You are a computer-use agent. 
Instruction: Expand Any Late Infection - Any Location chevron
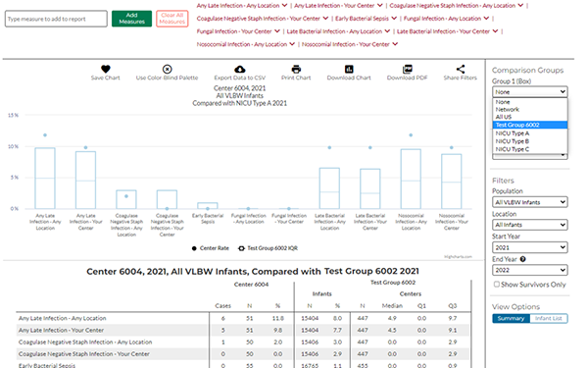point(284,5)
